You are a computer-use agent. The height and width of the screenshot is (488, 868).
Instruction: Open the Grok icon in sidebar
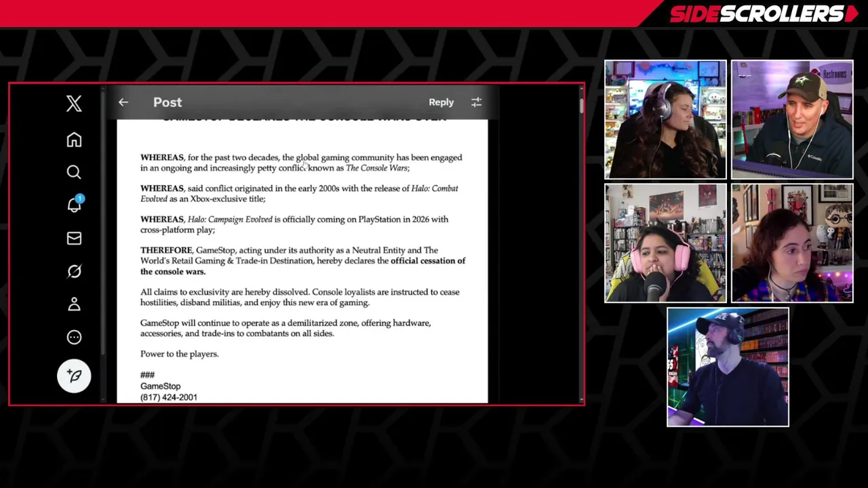click(74, 271)
